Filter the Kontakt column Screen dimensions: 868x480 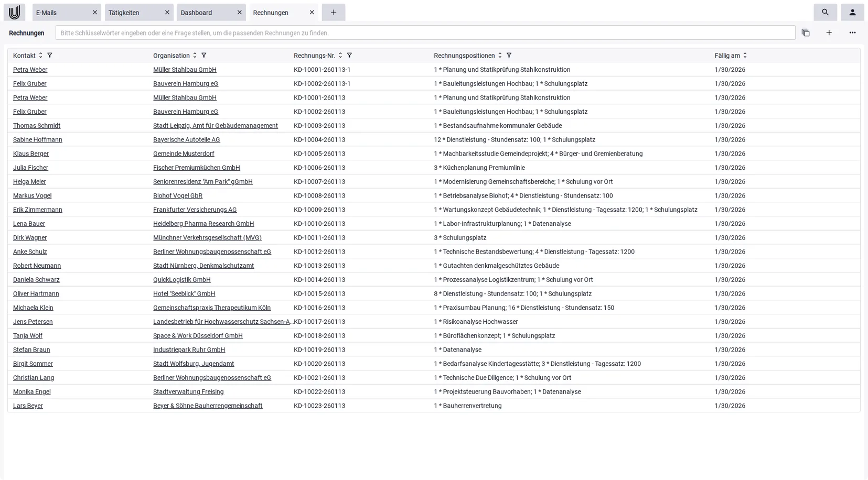click(50, 55)
